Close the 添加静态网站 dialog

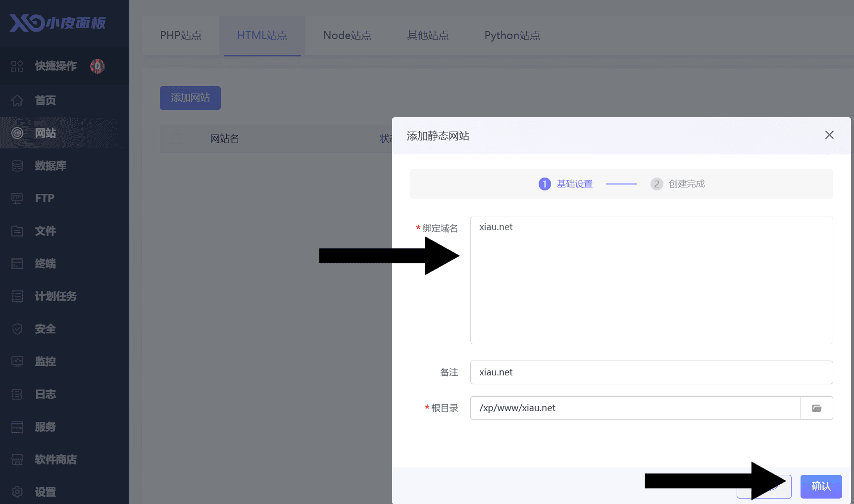[829, 135]
